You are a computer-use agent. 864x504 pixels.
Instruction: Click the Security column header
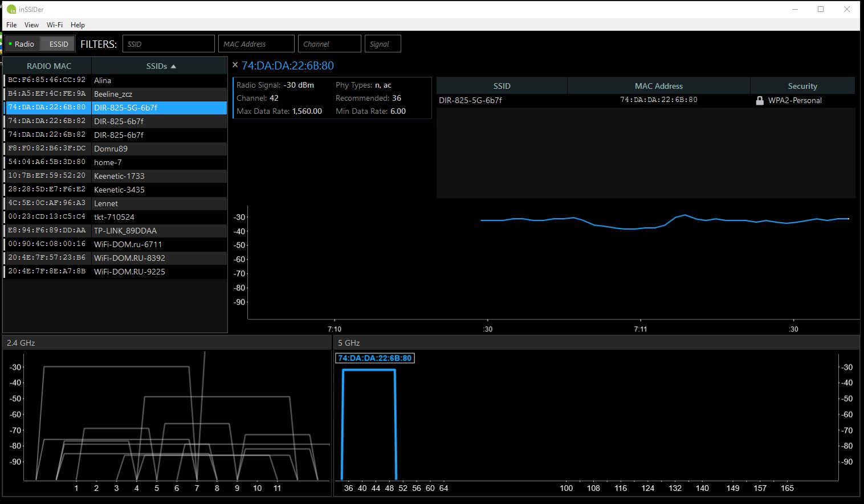coord(802,86)
